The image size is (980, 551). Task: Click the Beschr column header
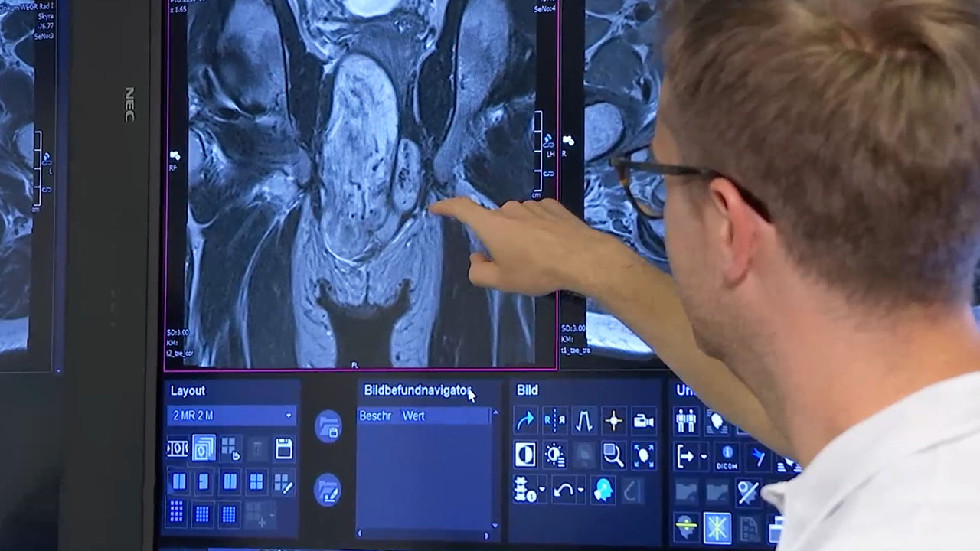point(375,416)
